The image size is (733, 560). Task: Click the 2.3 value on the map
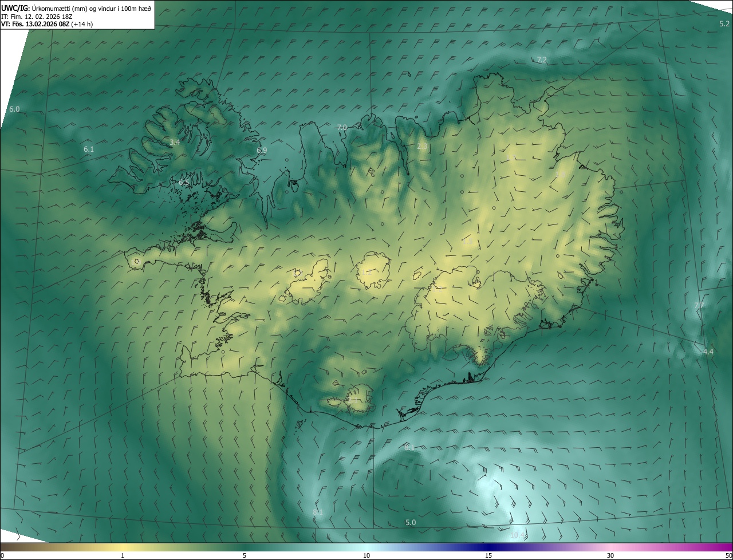pos(422,147)
